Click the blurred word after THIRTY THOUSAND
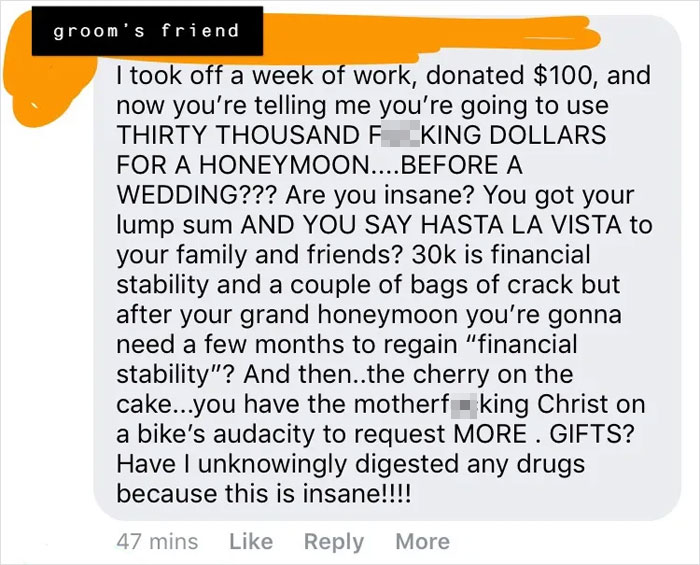 pos(400,134)
